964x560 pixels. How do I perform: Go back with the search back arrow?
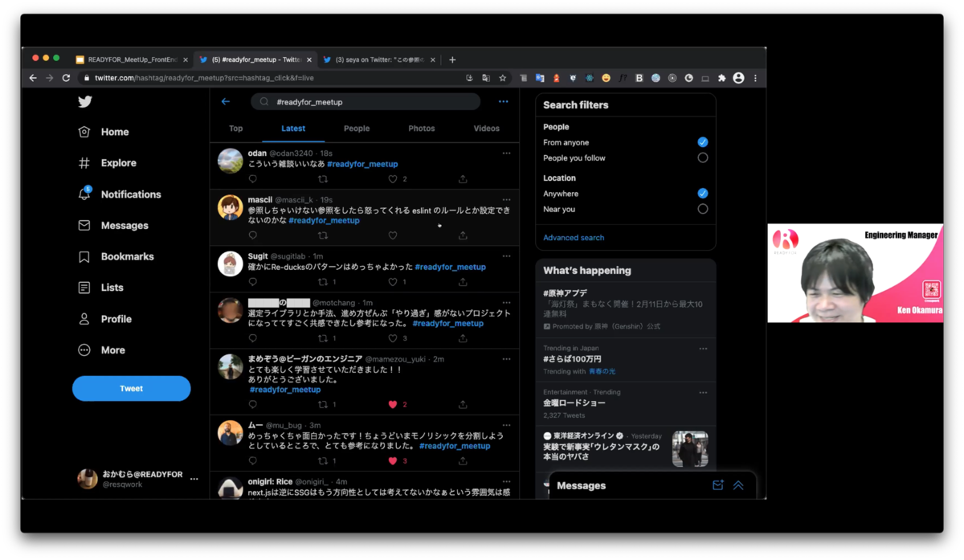click(x=226, y=102)
